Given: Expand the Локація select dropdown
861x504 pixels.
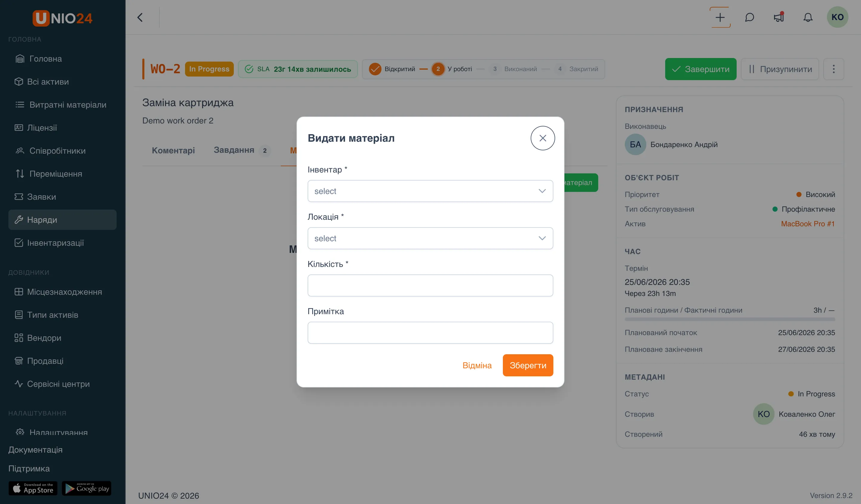Looking at the screenshot, I should (x=430, y=238).
